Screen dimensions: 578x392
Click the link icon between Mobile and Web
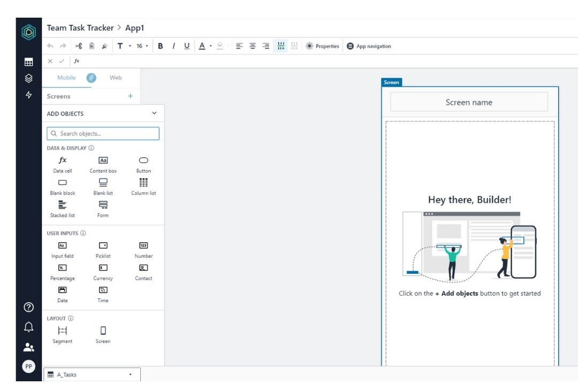[92, 78]
